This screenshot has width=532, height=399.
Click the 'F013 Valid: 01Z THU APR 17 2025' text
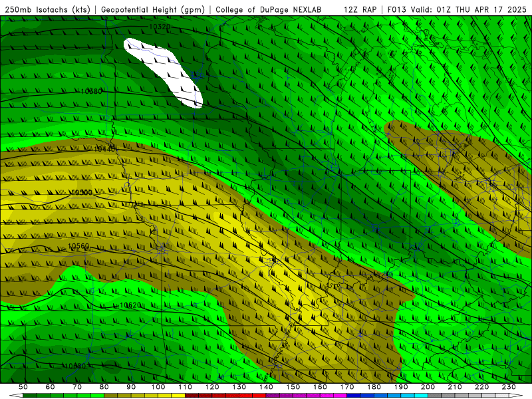(x=457, y=10)
